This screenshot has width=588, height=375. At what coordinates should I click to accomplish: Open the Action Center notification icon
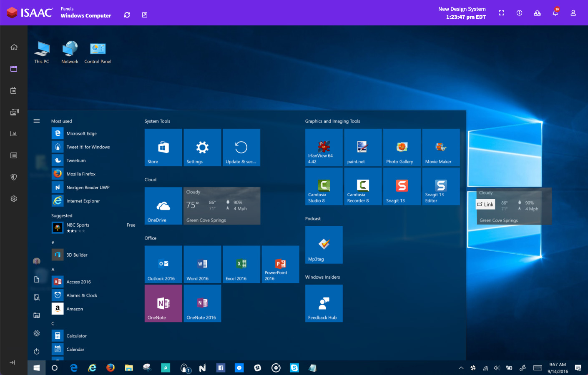[x=578, y=368]
